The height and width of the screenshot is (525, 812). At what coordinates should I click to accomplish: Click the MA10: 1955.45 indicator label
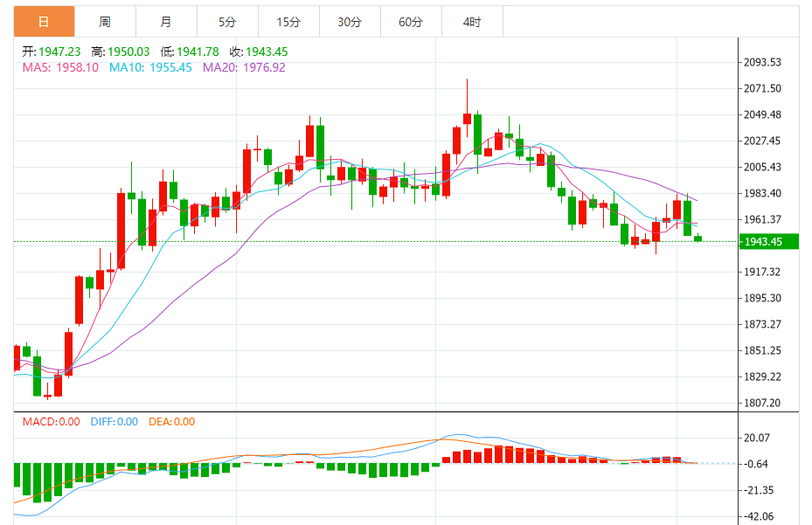[x=150, y=68]
